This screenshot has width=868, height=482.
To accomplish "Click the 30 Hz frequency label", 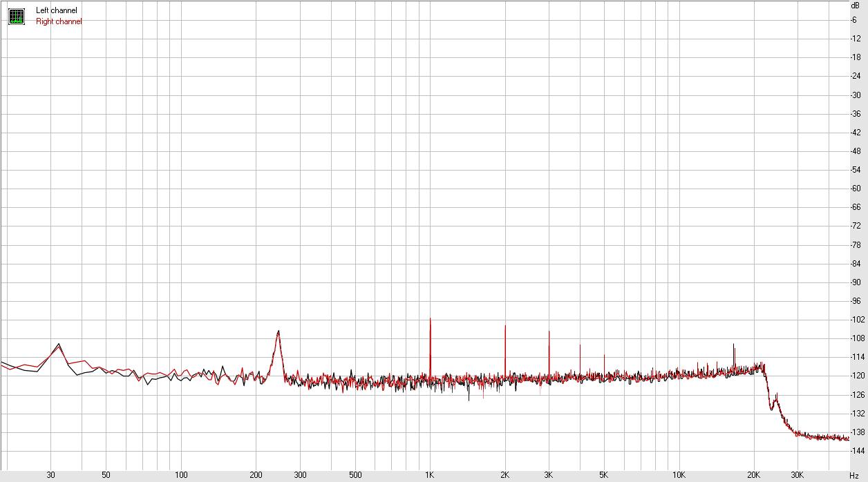I will (50, 475).
